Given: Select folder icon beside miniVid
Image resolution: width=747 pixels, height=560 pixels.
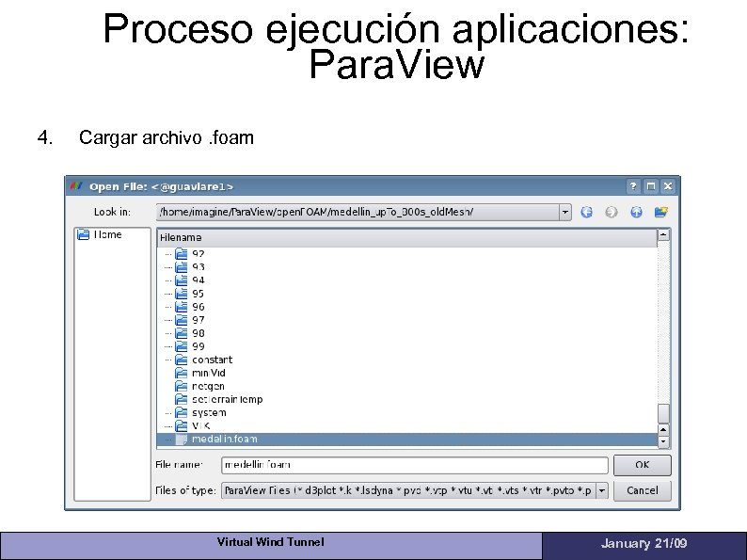Looking at the screenshot, I should (181, 373).
